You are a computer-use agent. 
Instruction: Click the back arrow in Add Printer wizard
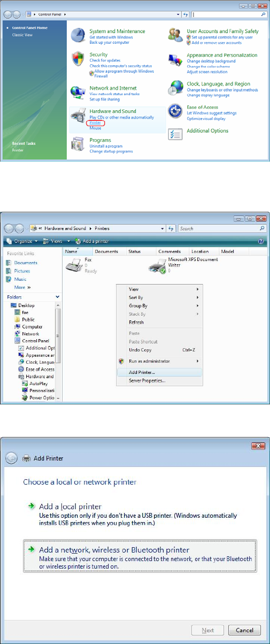[12, 458]
